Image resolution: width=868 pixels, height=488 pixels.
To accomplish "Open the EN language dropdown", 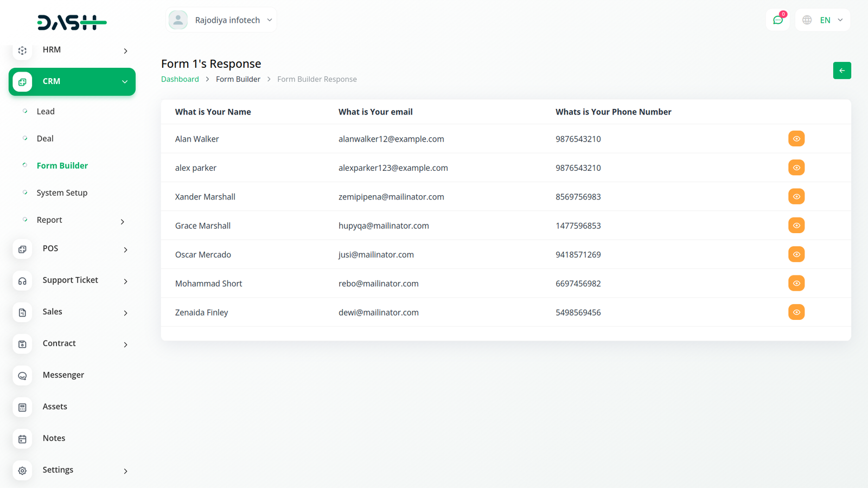I will point(822,20).
